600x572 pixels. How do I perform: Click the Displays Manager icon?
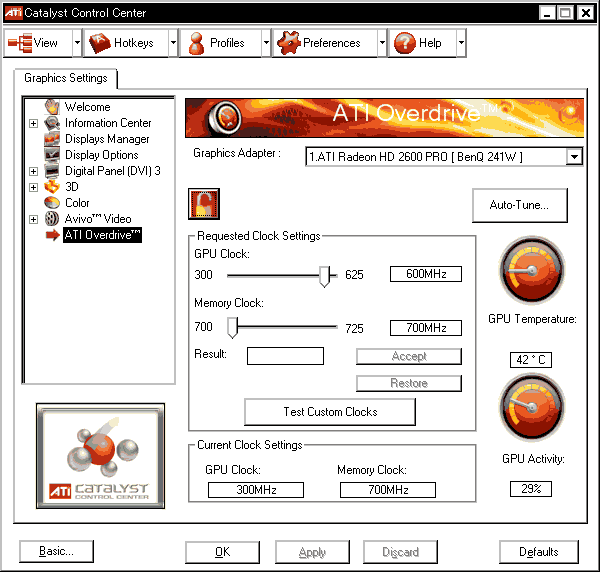point(52,139)
